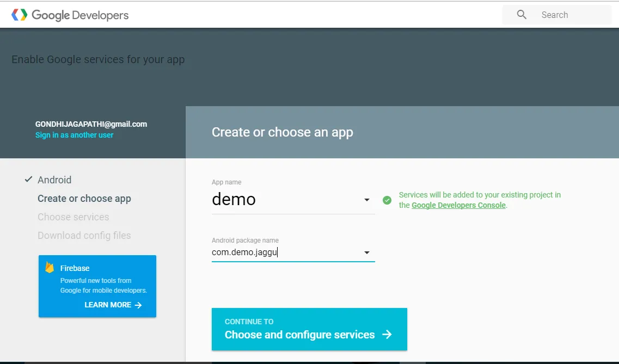Click the Firebase card title
The width and height of the screenshot is (619, 364).
click(x=75, y=268)
